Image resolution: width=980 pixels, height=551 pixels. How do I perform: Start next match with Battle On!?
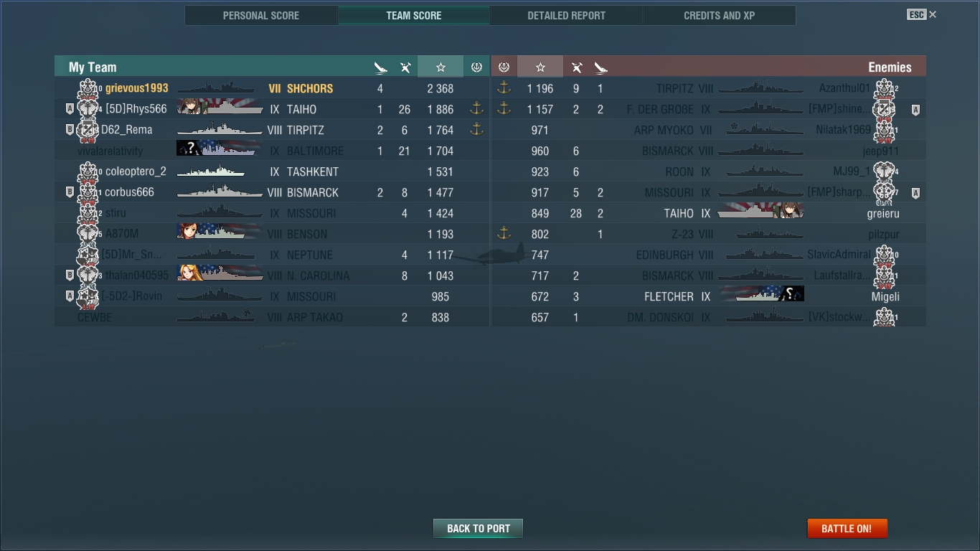(x=847, y=529)
